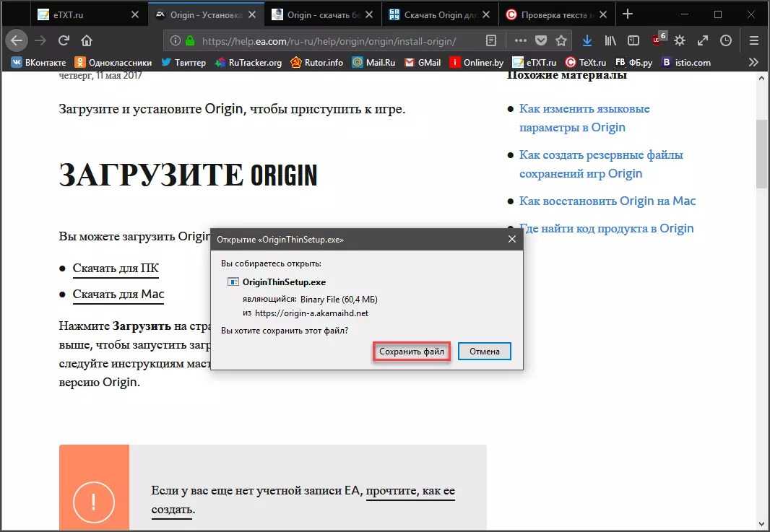Click Скачать для Mac link

118,294
